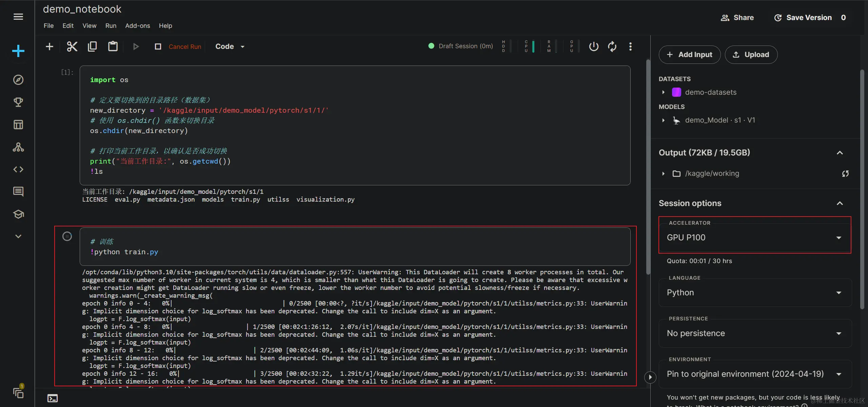
Task: Collapse the Session options section
Action: (840, 203)
